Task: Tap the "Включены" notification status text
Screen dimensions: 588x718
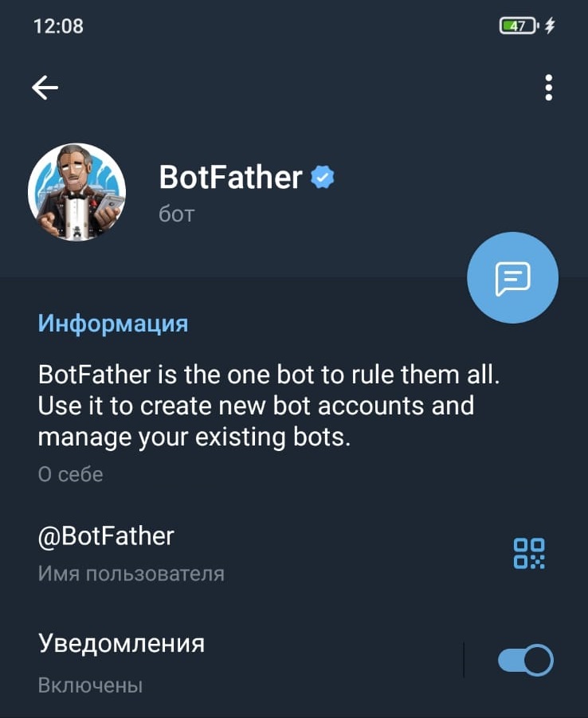Action: (x=90, y=685)
